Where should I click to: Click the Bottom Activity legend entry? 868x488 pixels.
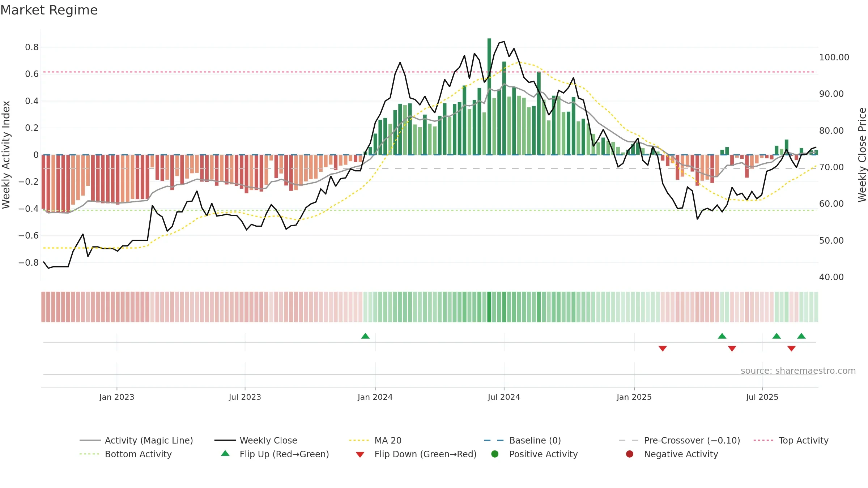tap(125, 454)
